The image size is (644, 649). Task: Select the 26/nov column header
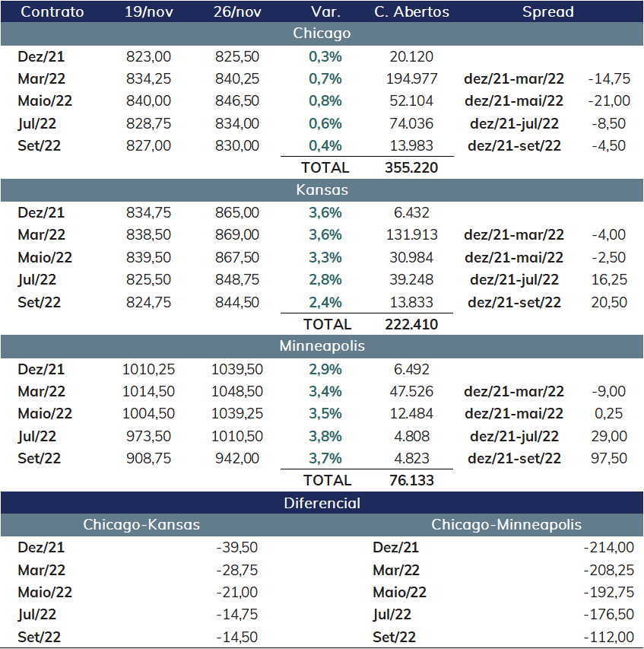point(237,11)
